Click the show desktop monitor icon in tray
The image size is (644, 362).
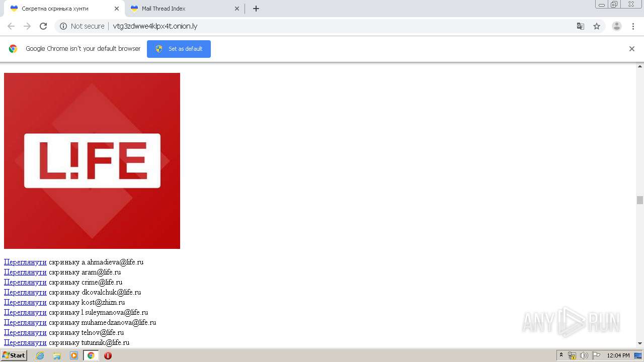(638, 355)
